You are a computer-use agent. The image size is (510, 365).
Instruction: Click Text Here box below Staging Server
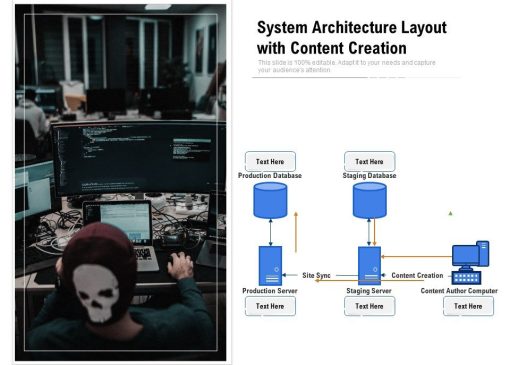pos(369,306)
